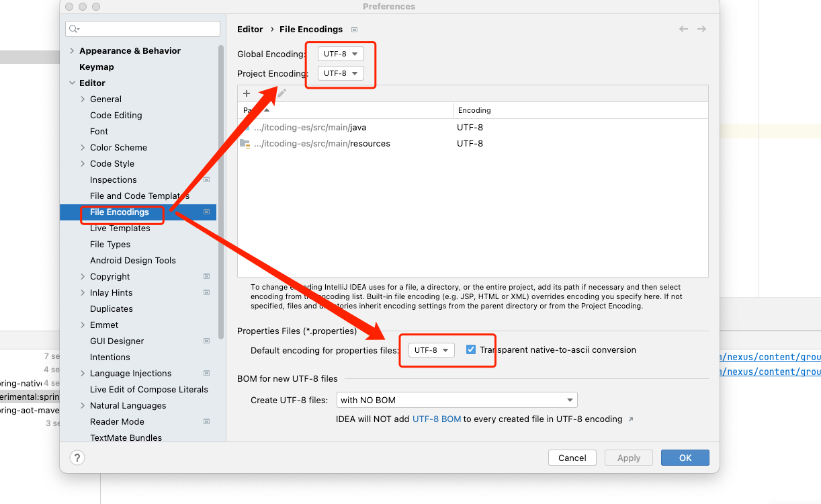Select the highlighted File Encodings tree item
The height and width of the screenshot is (504, 821).
coord(138,212)
